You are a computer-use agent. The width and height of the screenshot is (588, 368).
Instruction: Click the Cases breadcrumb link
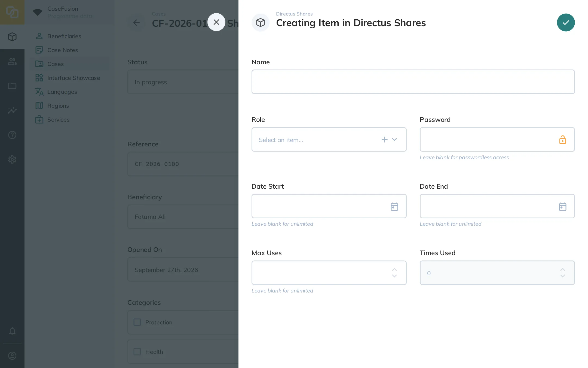[159, 14]
